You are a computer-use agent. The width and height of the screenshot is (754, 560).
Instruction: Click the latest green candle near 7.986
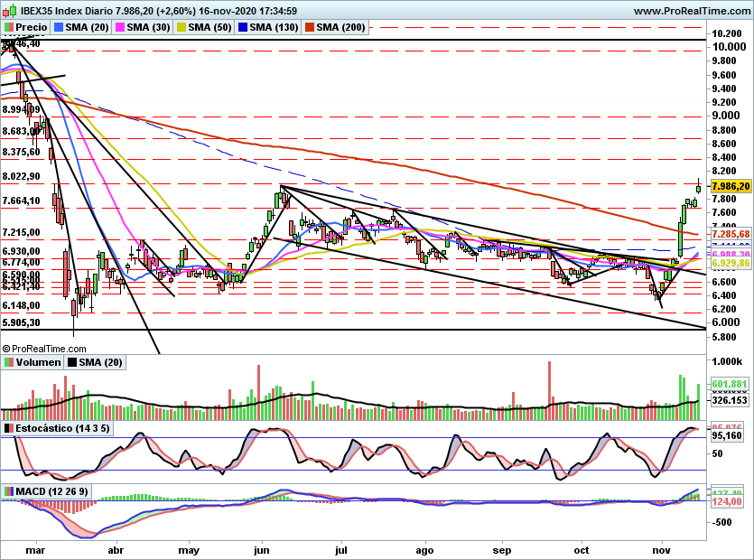698,188
